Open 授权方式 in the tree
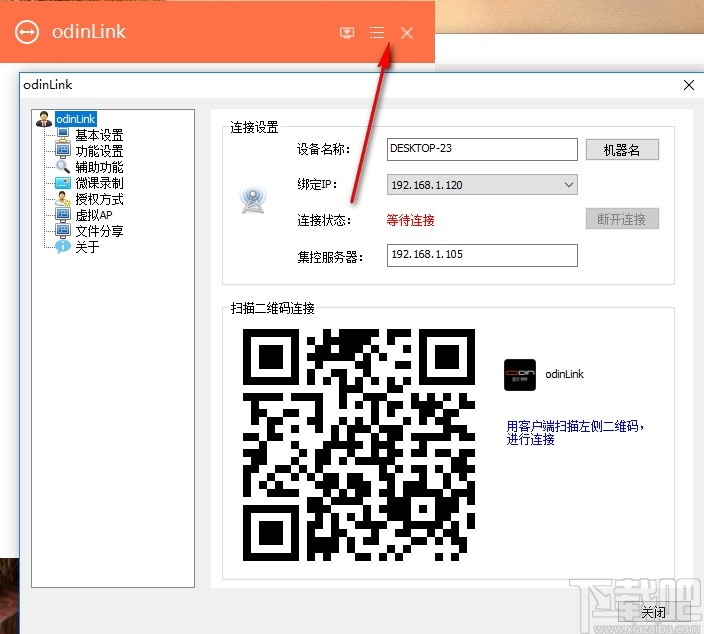 (x=99, y=199)
